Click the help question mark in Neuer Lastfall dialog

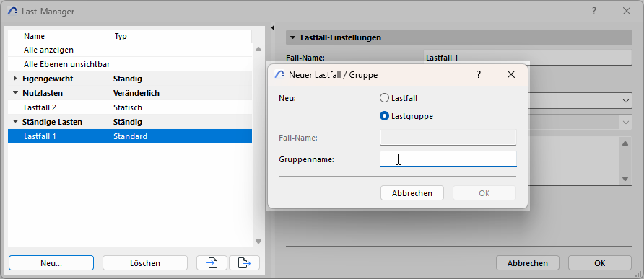(x=478, y=75)
